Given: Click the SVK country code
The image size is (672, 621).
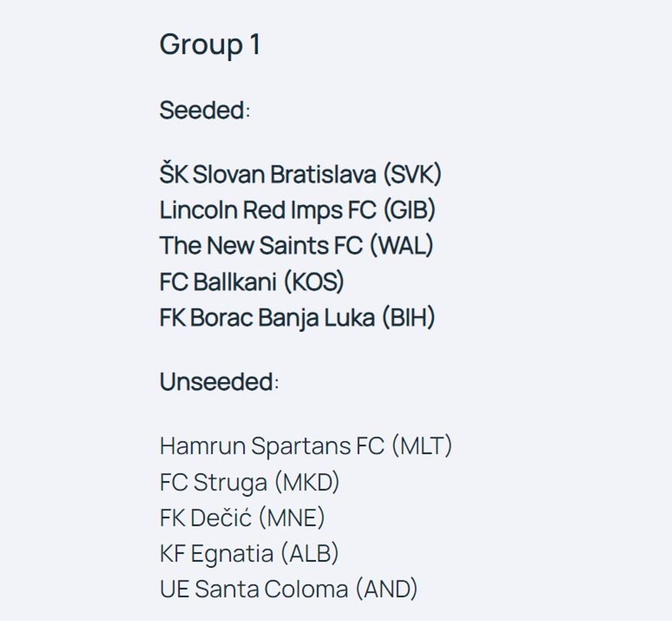Looking at the screenshot, I should [412, 174].
